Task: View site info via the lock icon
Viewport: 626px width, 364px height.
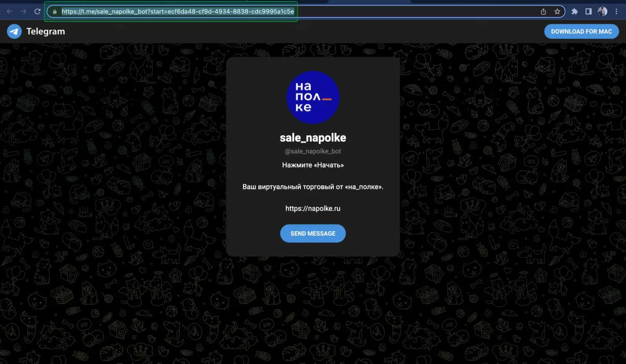Action: coord(55,12)
